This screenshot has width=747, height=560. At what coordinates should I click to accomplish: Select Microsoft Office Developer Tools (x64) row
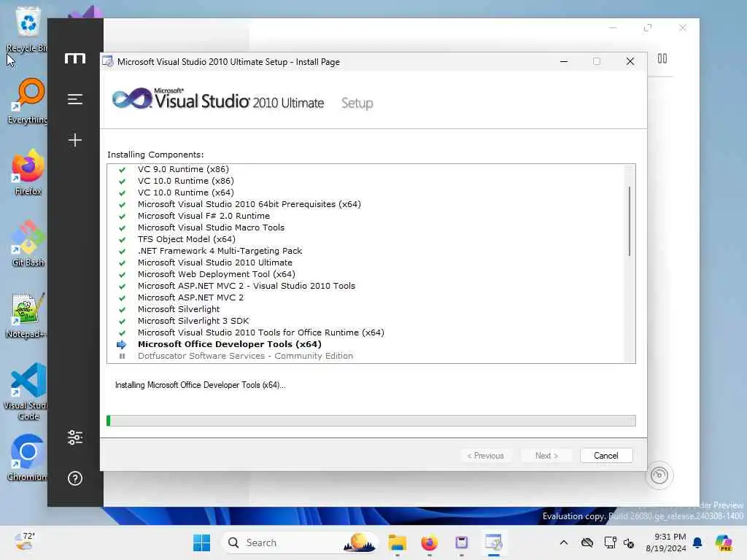click(365, 344)
